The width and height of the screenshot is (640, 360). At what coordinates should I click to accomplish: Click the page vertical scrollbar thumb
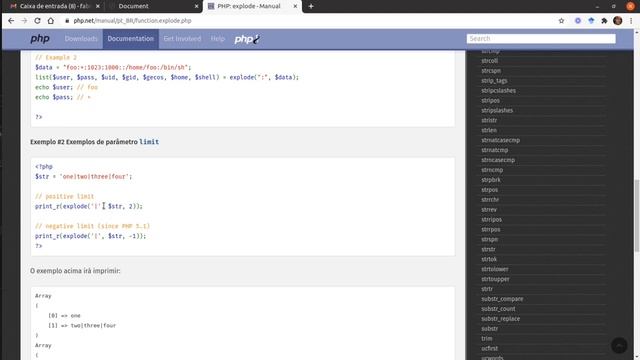pyautogui.click(x=637, y=216)
